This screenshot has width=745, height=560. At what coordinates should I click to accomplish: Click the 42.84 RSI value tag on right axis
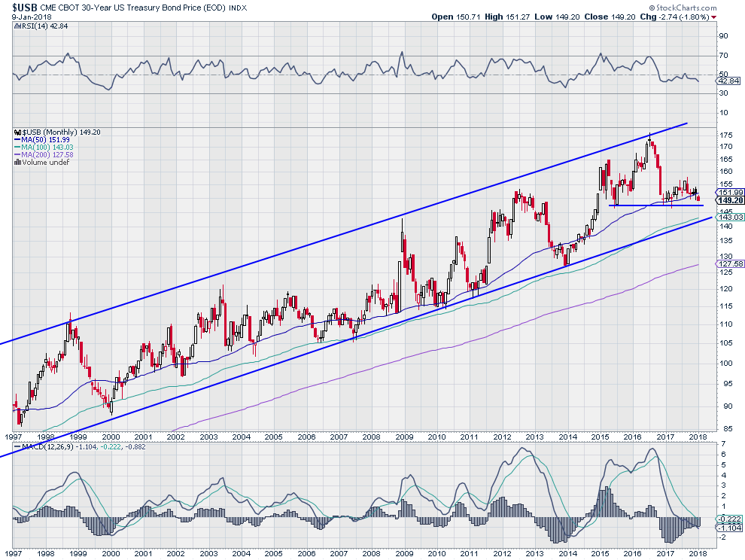728,81
